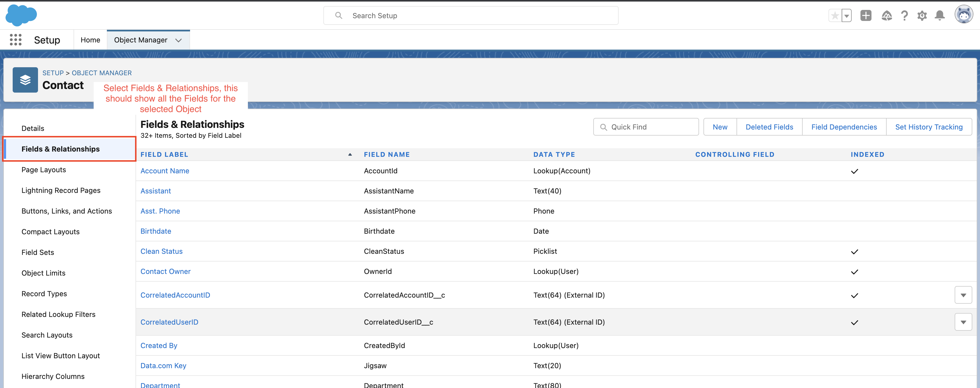Click the OBJECT MANAGER breadcrumb link
Screen dimensions: 980x388
102,73
